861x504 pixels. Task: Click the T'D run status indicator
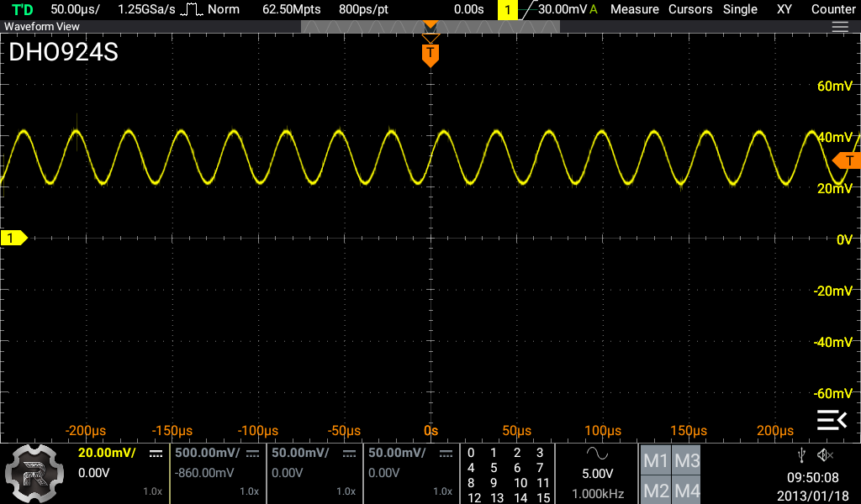click(x=23, y=9)
